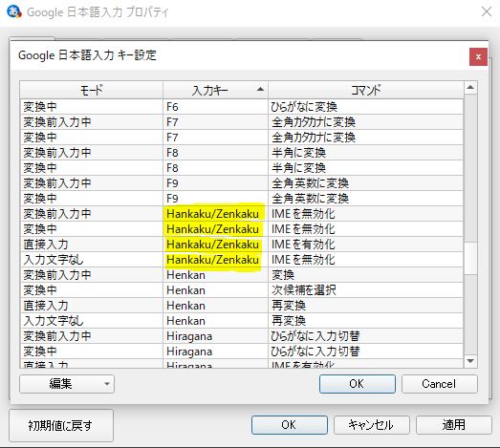Viewport: 500px width, 448px height.
Task: Select Hankaku/Zenkaku in 変換中 row
Action: coord(215,229)
